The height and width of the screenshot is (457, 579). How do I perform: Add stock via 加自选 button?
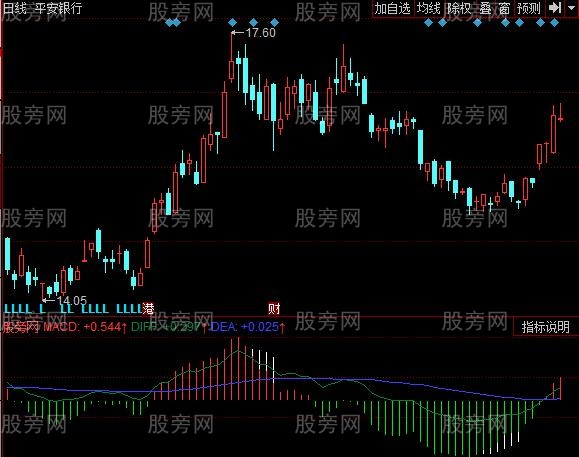tap(393, 8)
